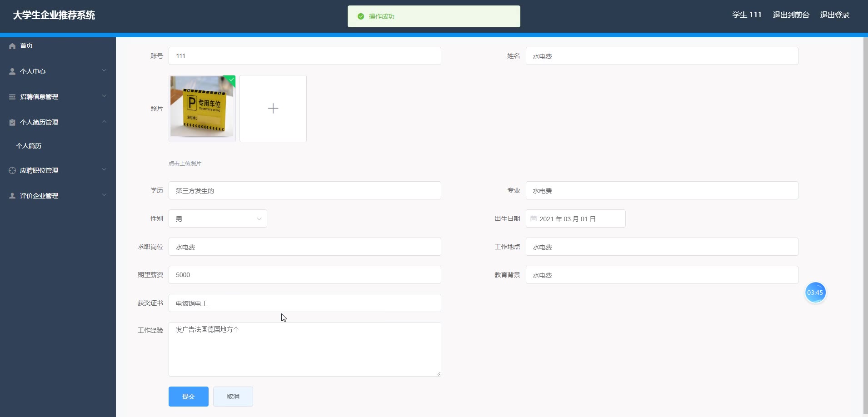This screenshot has width=868, height=417.
Task: Expand the 招聘信息管理 menu chevron
Action: tap(104, 96)
